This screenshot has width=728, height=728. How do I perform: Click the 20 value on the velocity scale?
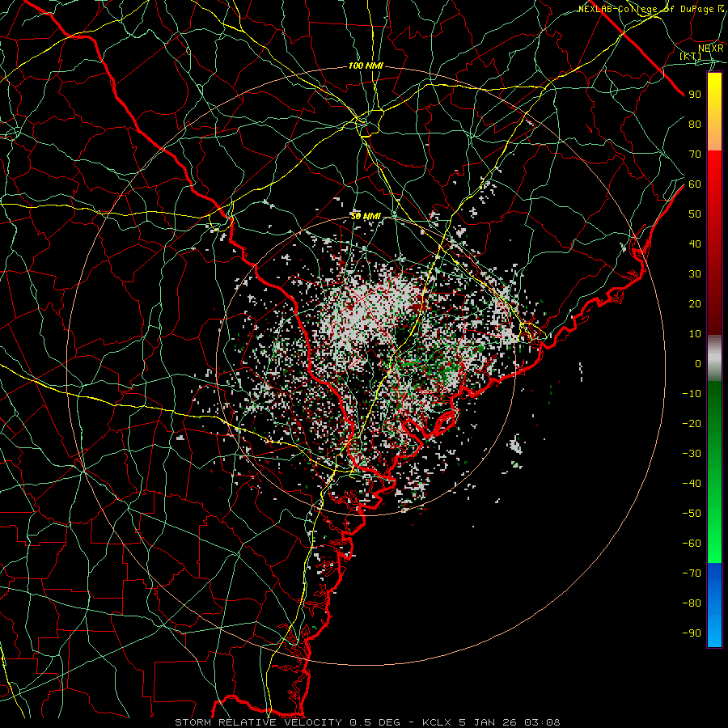tap(695, 303)
